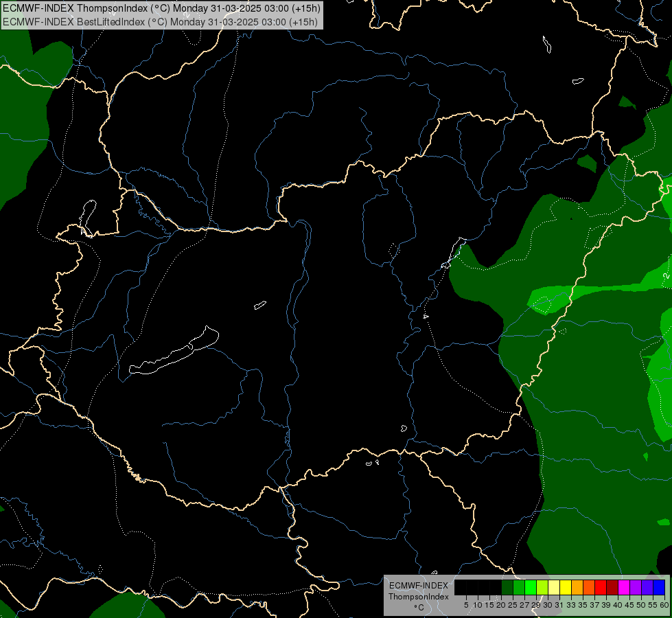Screen dimensions: 672x618
Task: Click the magenta 40–45 legend swatch
Action: pyautogui.click(x=624, y=587)
